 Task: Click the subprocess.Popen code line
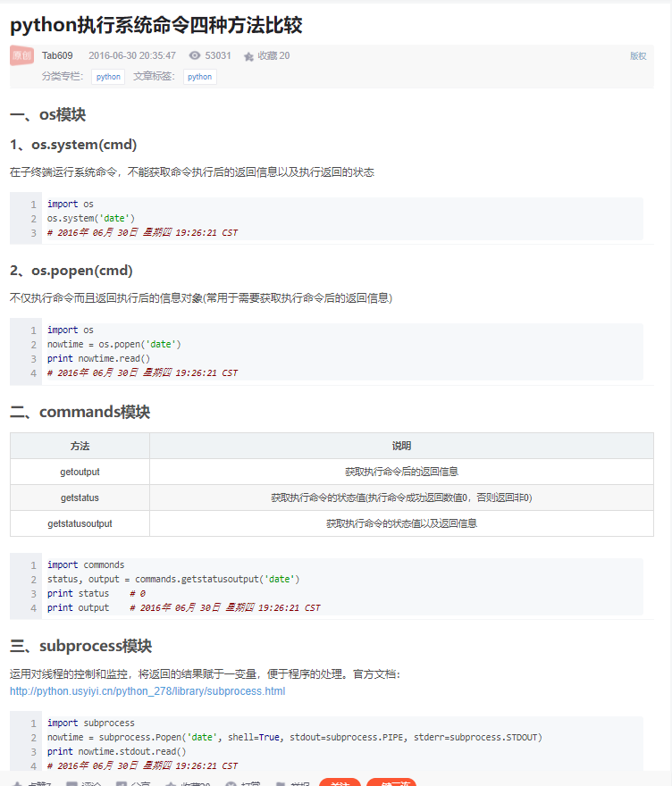294,738
